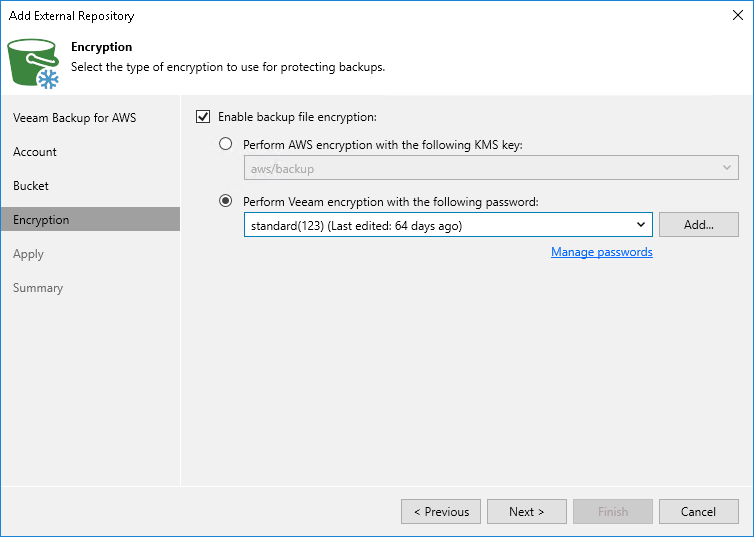Jump to the Summary step
This screenshot has height=537, width=754.
click(38, 288)
